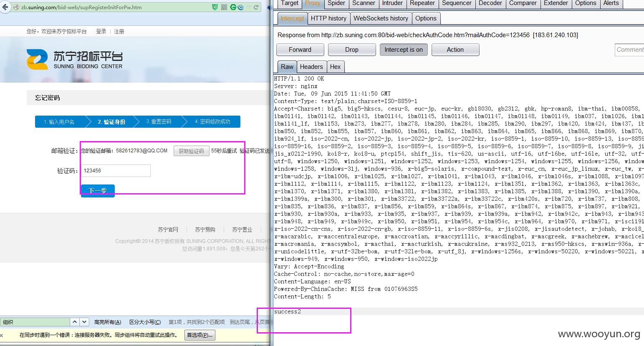This screenshot has height=346, width=644.
Task: Select step 3. 重置密码
Action: [x=159, y=121]
